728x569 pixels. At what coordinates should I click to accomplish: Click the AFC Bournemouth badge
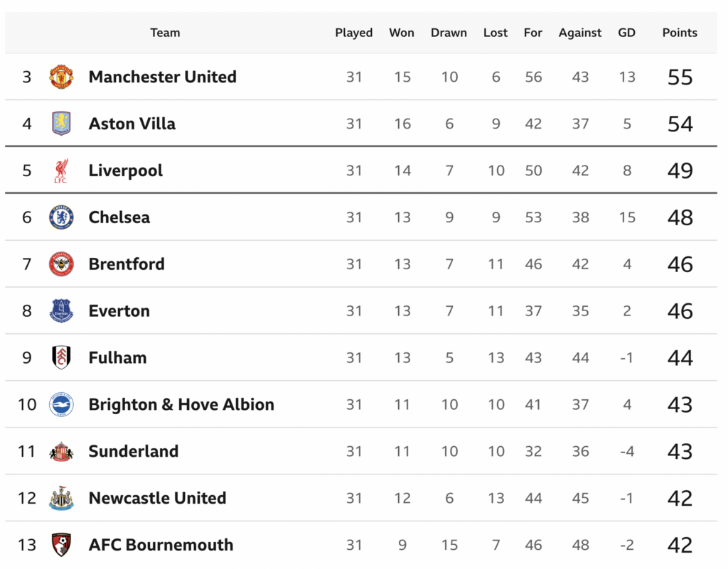click(x=61, y=545)
